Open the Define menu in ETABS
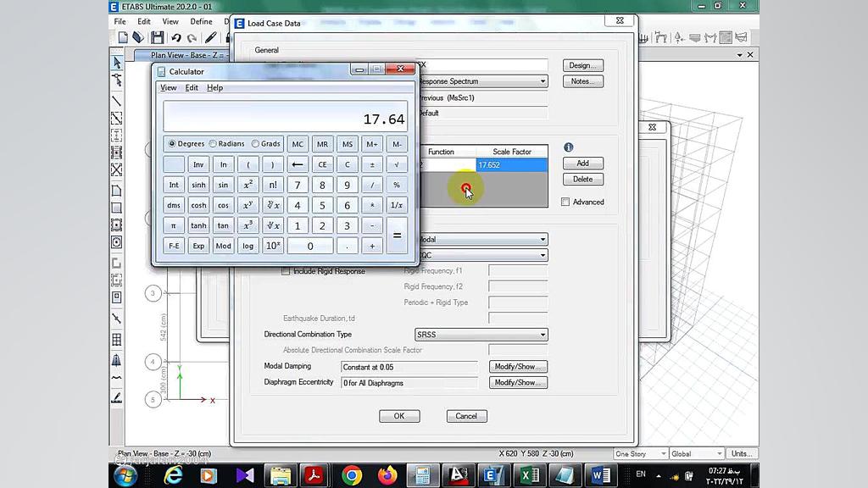Image resolution: width=868 pixels, height=488 pixels. 201,21
